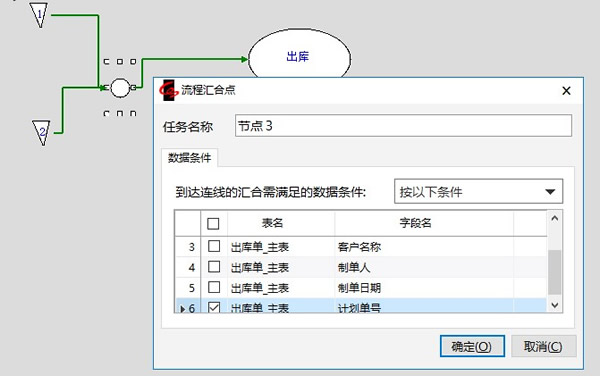Image resolution: width=600 pixels, height=376 pixels.
Task: Check the 制单人 row checkbox
Action: pyautogui.click(x=214, y=267)
